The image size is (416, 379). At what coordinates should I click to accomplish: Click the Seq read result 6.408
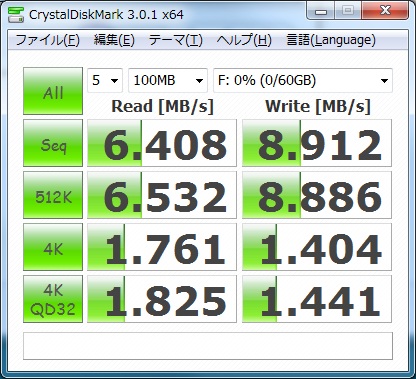[x=162, y=143]
